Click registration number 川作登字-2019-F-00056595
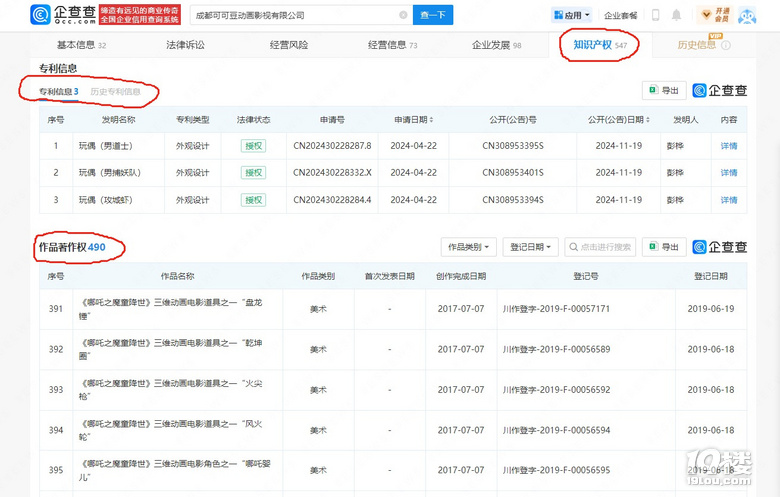The height and width of the screenshot is (497, 780). click(556, 470)
